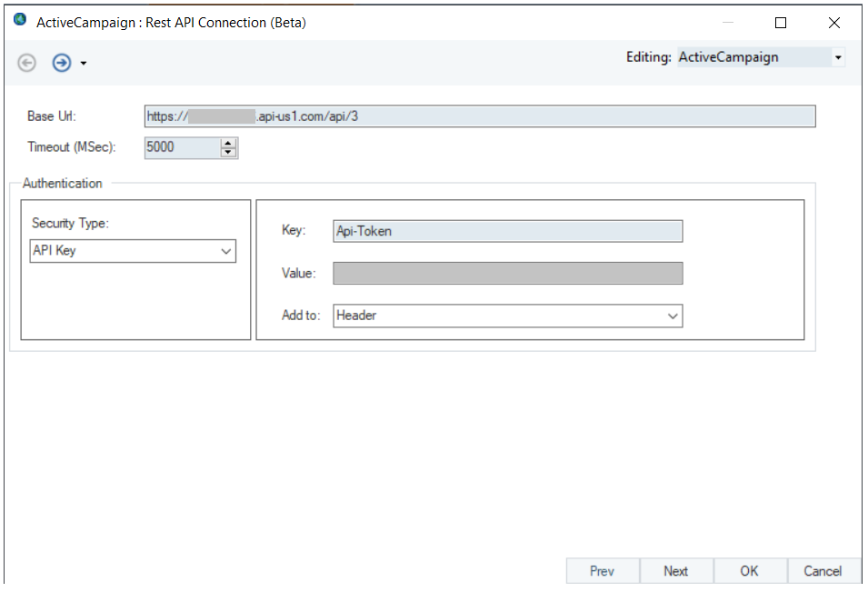Confirm settings with the OK button
The image size is (868, 592).
point(749,571)
